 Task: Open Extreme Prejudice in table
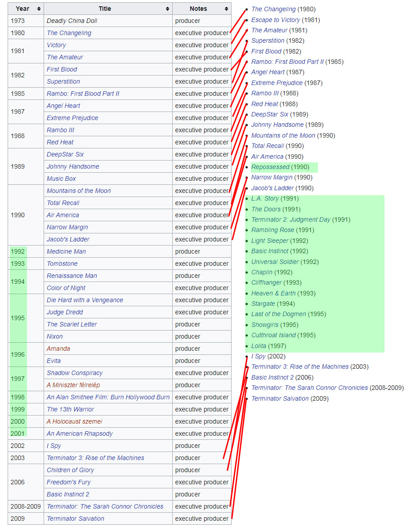pyautogui.click(x=72, y=118)
